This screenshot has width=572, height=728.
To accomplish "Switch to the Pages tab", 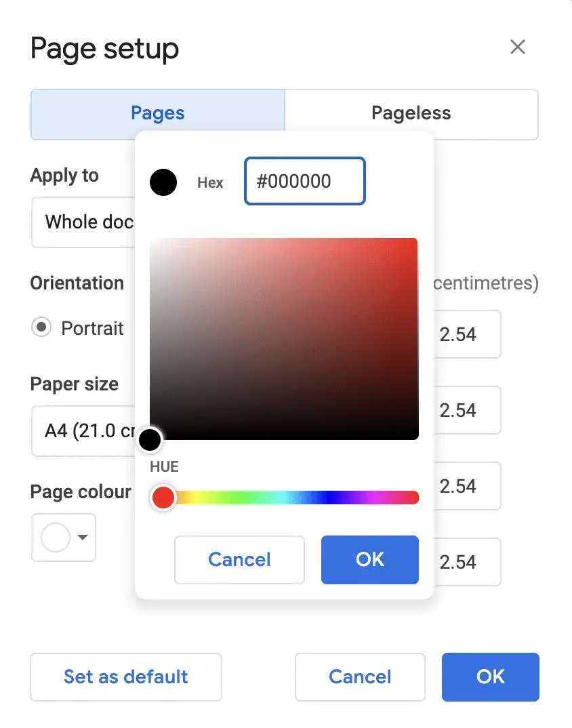I will tap(157, 114).
